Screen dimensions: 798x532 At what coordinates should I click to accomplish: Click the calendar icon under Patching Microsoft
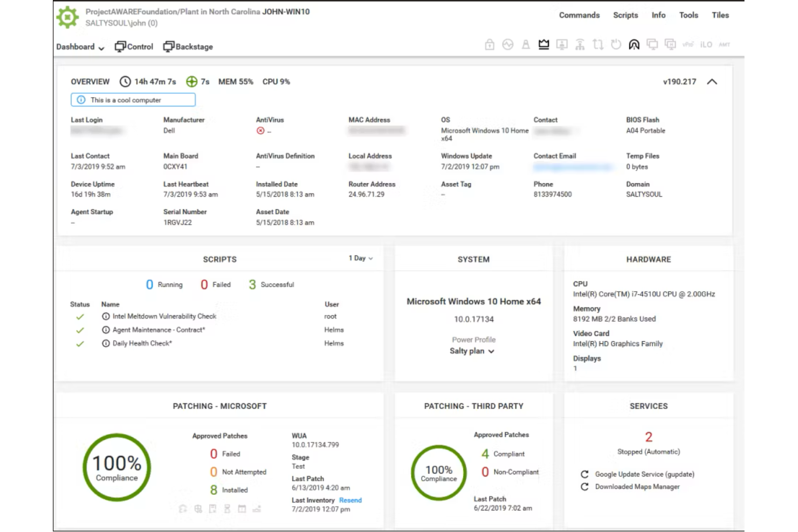coord(240,508)
